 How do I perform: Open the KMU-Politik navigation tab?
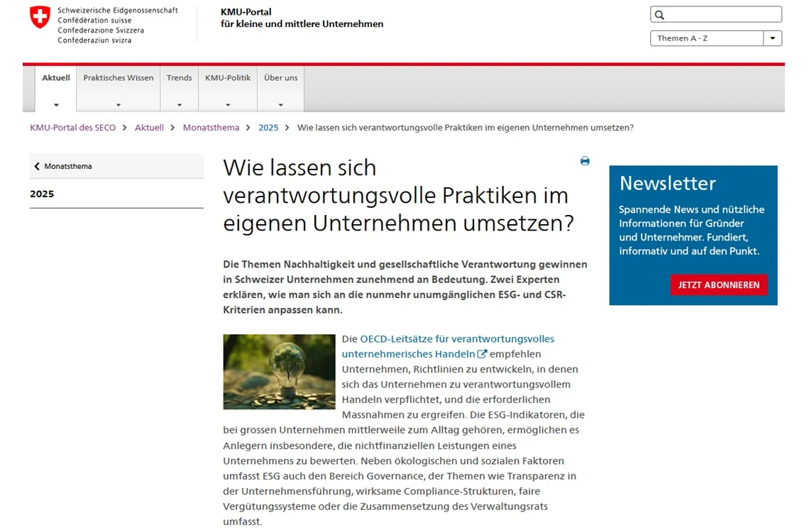228,78
